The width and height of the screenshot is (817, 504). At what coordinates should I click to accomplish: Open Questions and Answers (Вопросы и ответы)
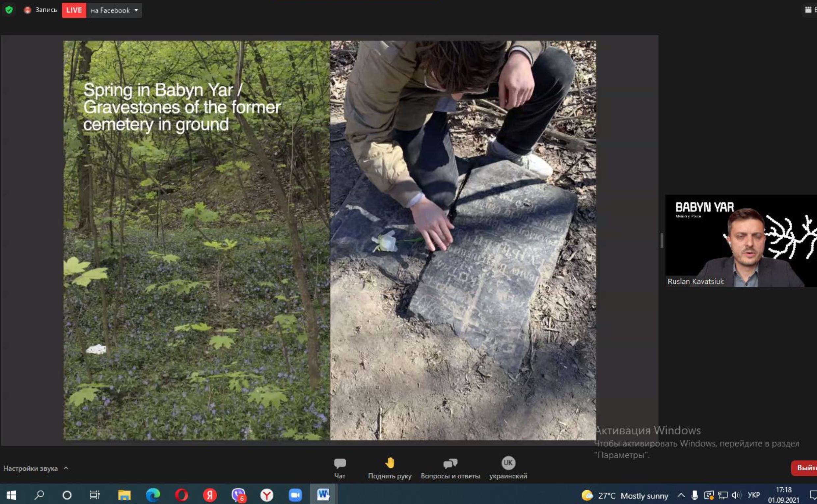point(450,467)
